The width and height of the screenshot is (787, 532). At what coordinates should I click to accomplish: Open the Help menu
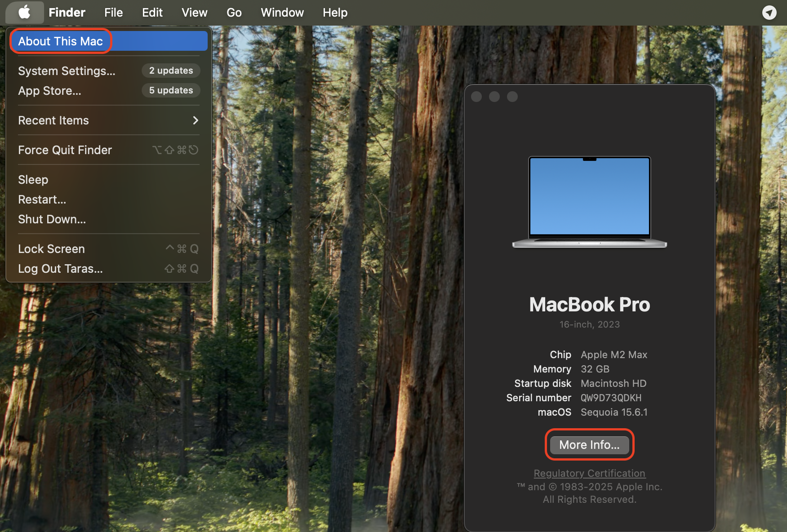(335, 12)
